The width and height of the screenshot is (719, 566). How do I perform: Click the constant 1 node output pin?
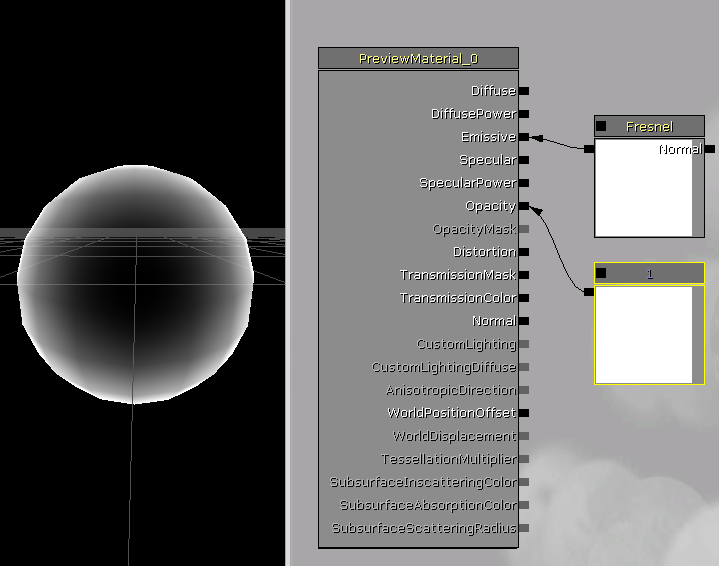point(589,292)
